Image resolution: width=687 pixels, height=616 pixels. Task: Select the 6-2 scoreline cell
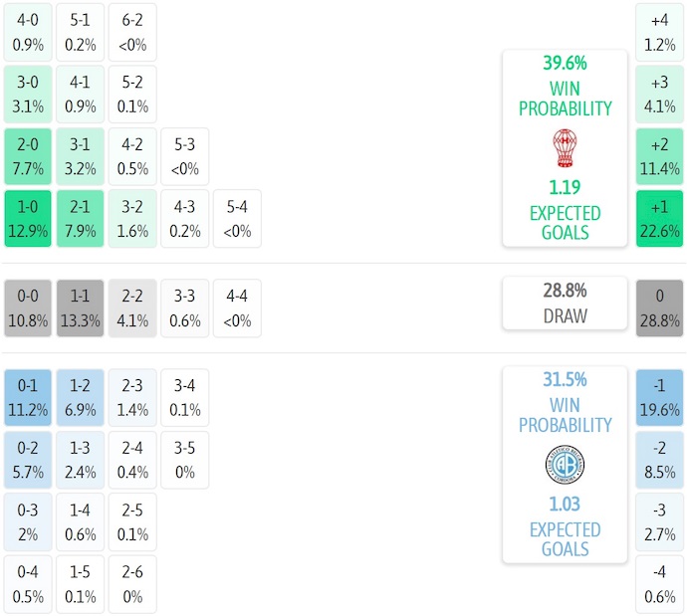coord(132,32)
